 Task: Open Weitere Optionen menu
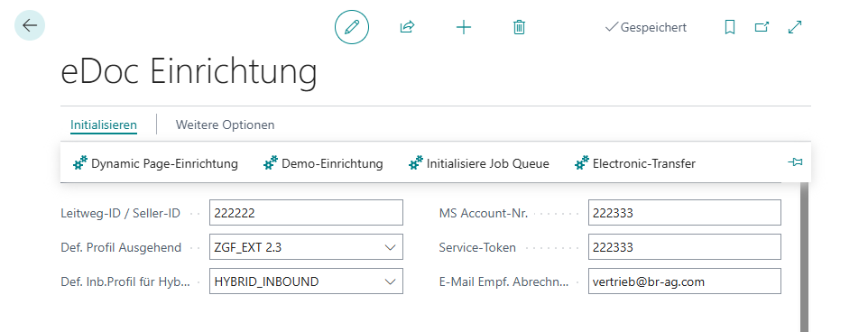pyautogui.click(x=225, y=124)
